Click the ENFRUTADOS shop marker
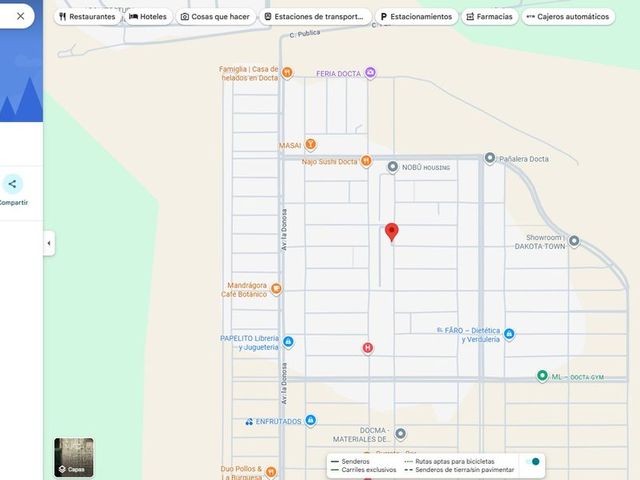Image resolution: width=640 pixels, height=480 pixels. point(311,420)
